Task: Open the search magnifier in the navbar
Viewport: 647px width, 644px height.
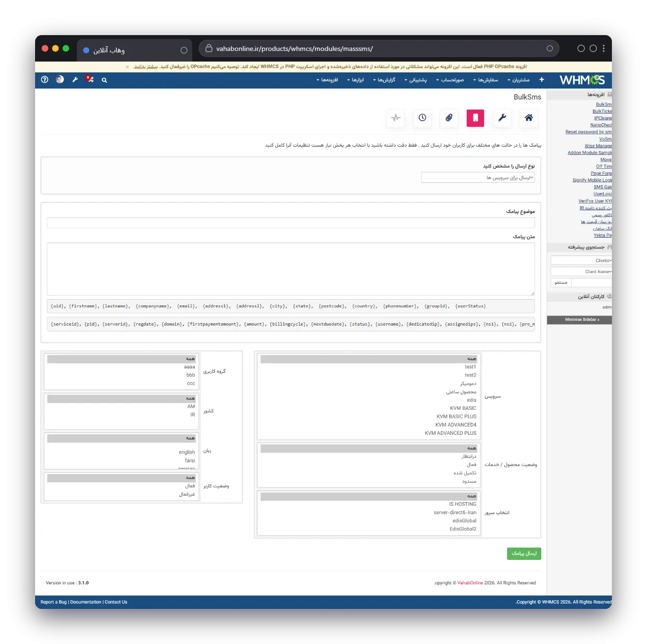Action: click(x=104, y=80)
